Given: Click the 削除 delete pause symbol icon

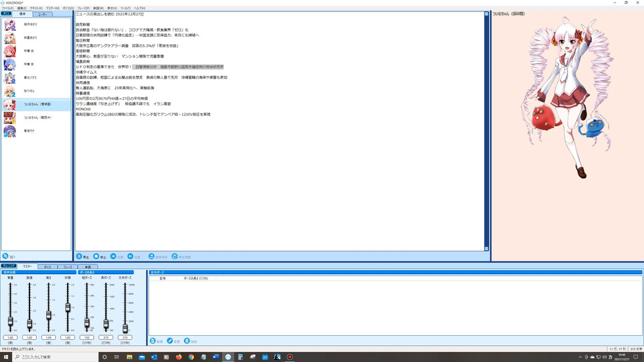Looking at the screenshot, I should pyautogui.click(x=187, y=341).
